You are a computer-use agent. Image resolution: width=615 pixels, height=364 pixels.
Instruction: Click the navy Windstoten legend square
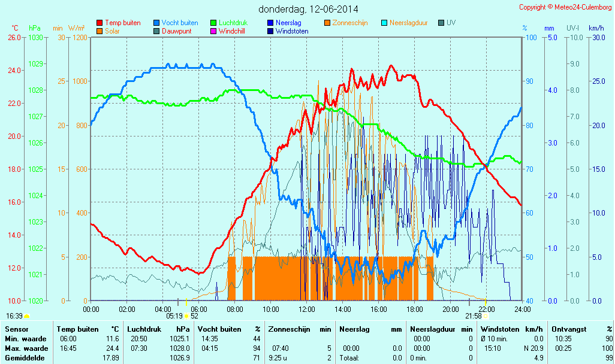coord(270,31)
